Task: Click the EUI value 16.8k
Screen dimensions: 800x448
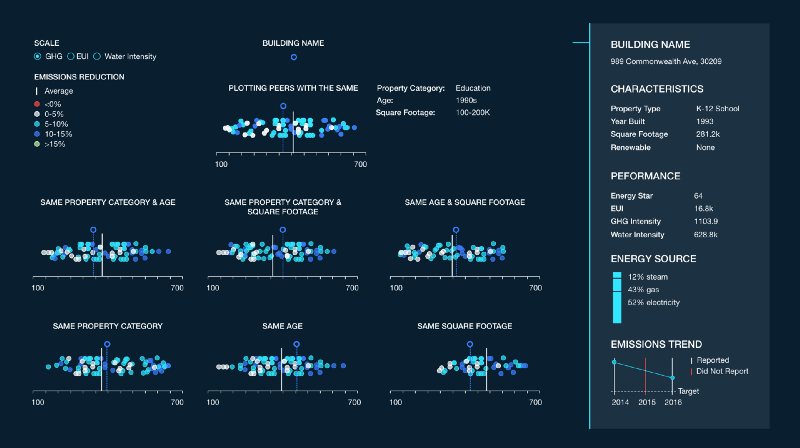Action: pyautogui.click(x=703, y=209)
